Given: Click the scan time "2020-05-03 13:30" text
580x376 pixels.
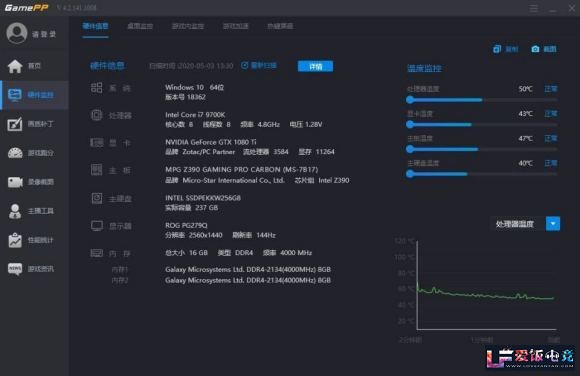Looking at the screenshot, I should [x=205, y=66].
